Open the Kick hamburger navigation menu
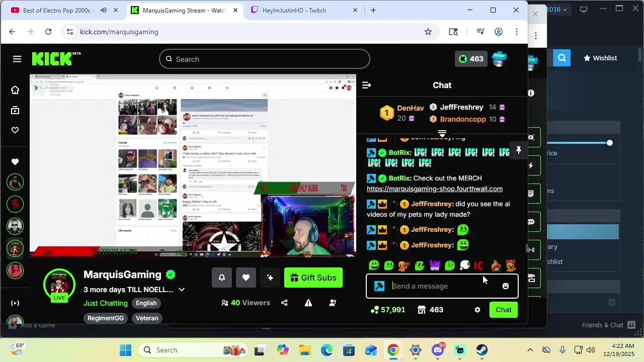644x362 pixels. [17, 59]
